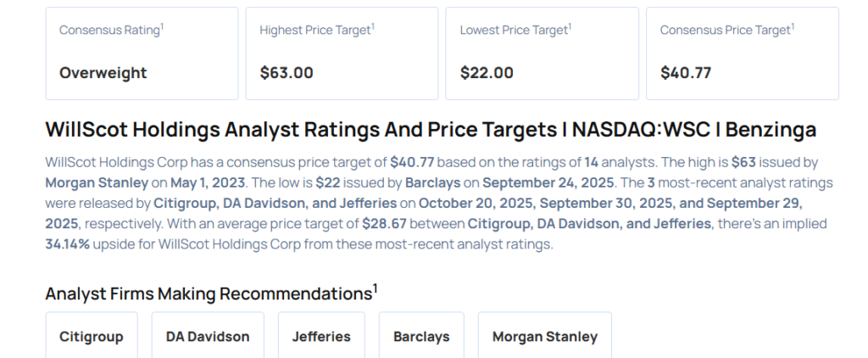868x358 pixels.
Task: Click the Analyst Firms Making Recommendations heading
Action: 209,294
